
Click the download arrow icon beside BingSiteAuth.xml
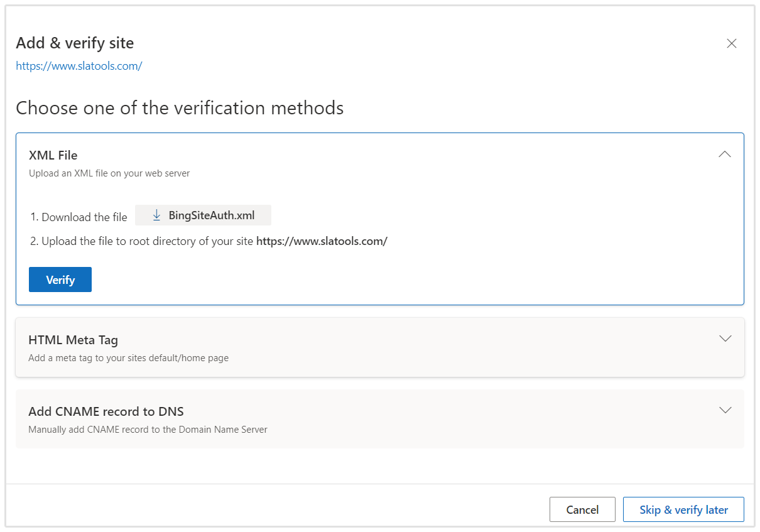[157, 215]
